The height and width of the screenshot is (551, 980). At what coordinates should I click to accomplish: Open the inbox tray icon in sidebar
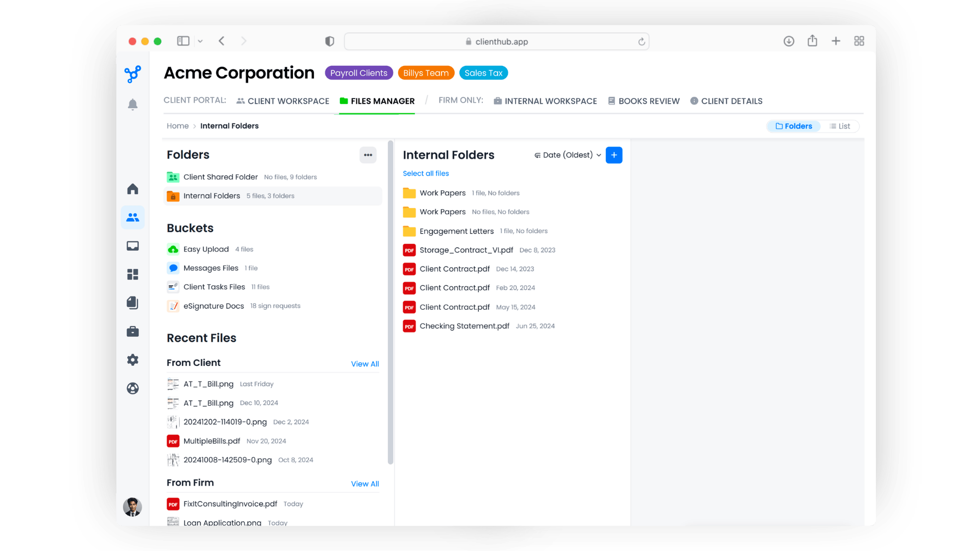click(133, 246)
